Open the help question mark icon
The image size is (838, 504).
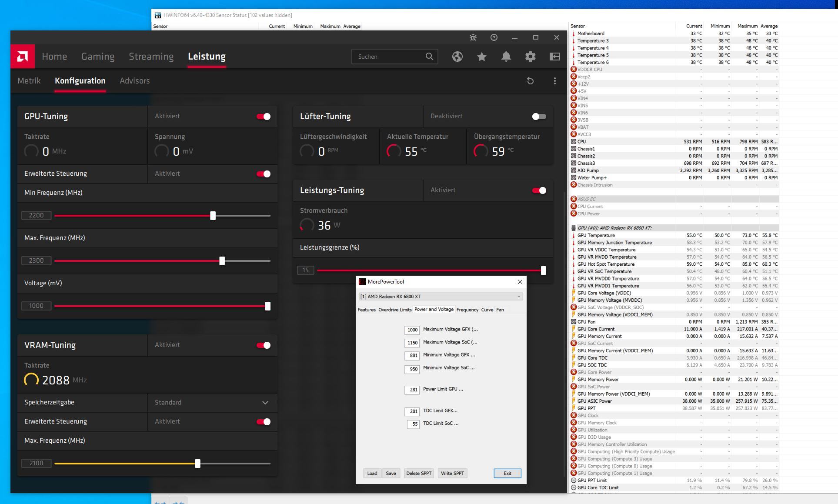[494, 37]
